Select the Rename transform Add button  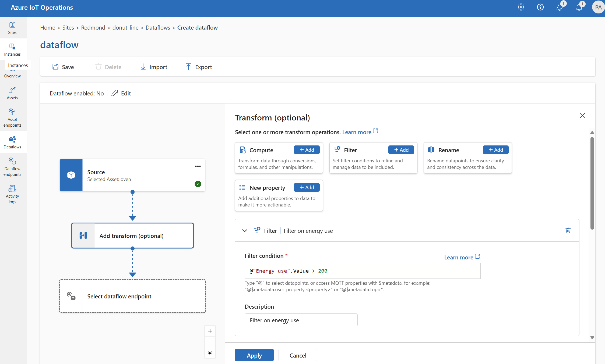tap(495, 149)
